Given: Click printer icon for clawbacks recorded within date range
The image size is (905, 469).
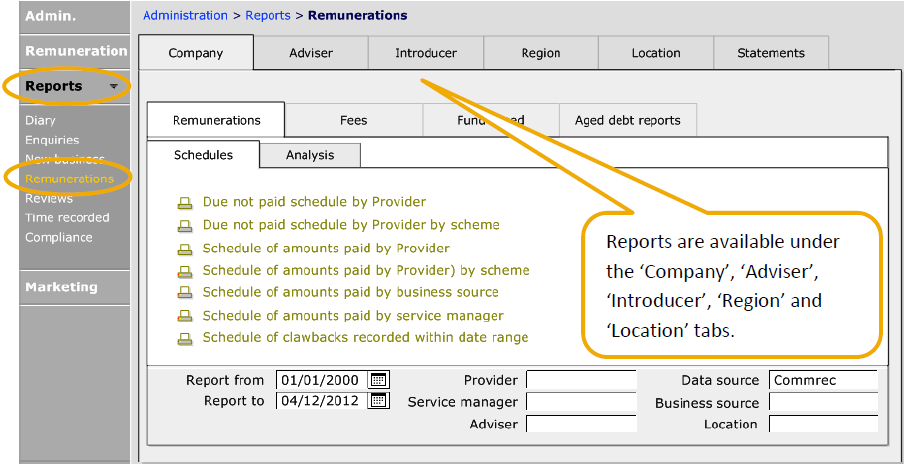Looking at the screenshot, I should point(185,339).
